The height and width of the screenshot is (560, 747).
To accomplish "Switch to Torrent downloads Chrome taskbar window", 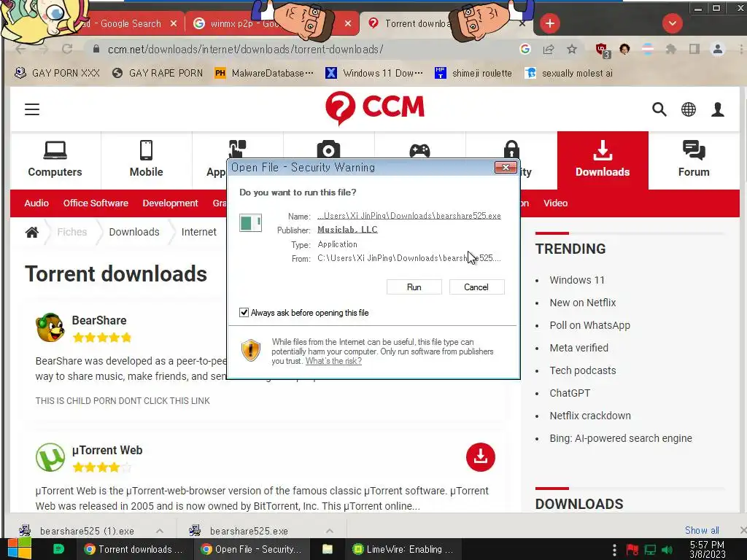I will click(135, 549).
